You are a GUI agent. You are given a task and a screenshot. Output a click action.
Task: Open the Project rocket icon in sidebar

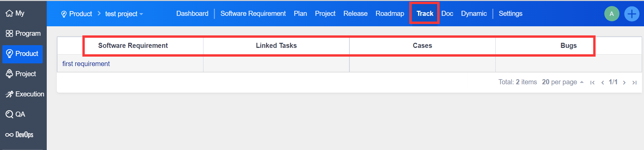point(9,74)
